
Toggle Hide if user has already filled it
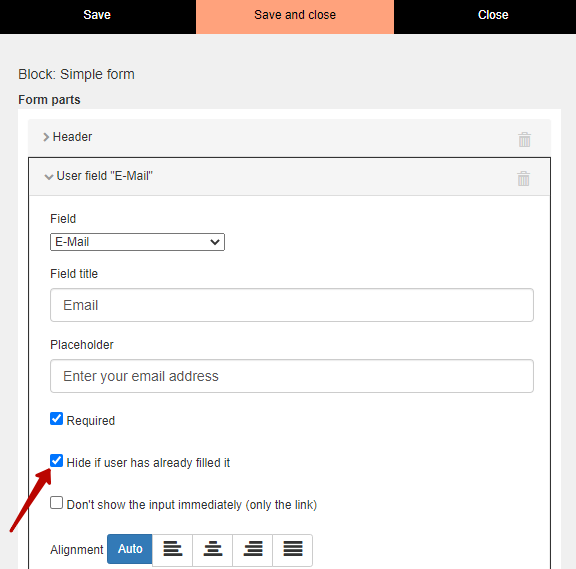coord(56,460)
